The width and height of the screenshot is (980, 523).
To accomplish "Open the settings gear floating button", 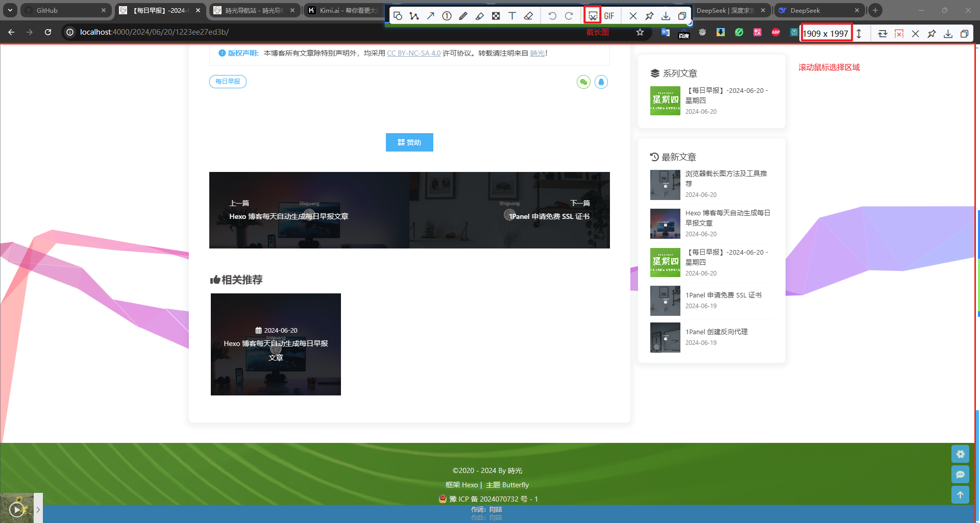I will 960,454.
